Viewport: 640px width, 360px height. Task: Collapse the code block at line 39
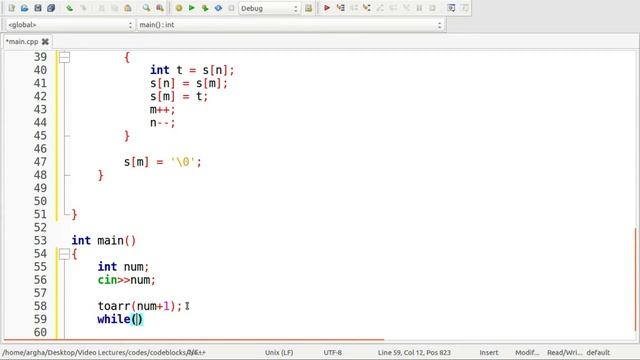pos(64,57)
